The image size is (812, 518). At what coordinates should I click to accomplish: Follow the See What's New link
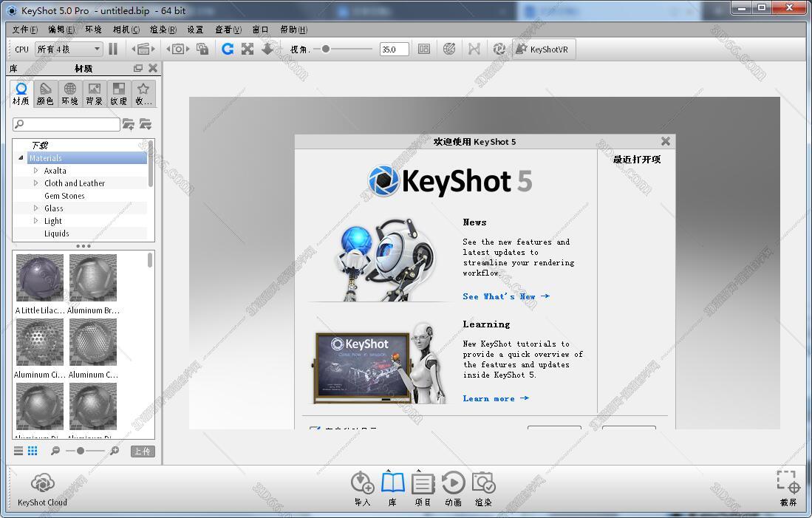tap(506, 296)
